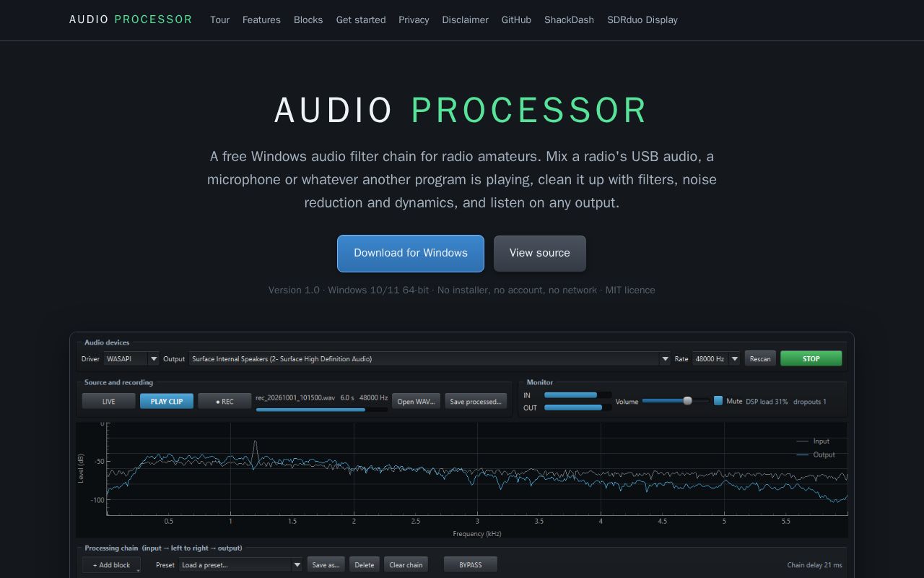Delete the selected preset
The width and height of the screenshot is (924, 578).
click(365, 565)
